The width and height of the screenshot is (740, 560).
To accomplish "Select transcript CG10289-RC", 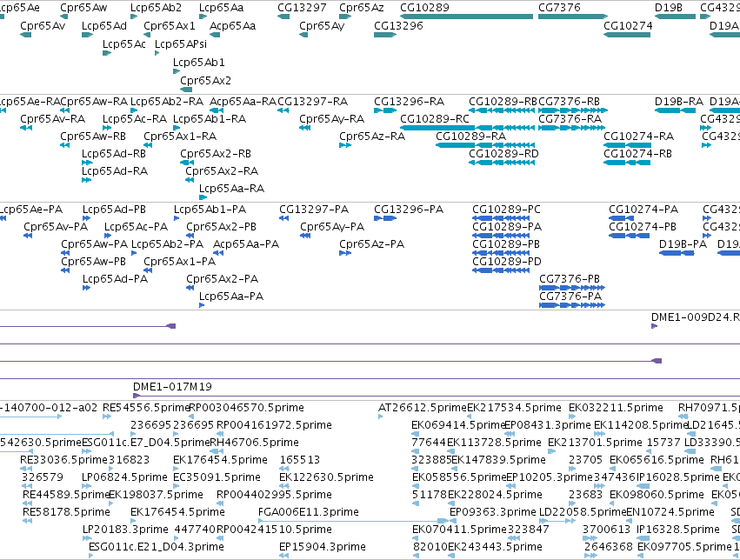I will point(435,119).
